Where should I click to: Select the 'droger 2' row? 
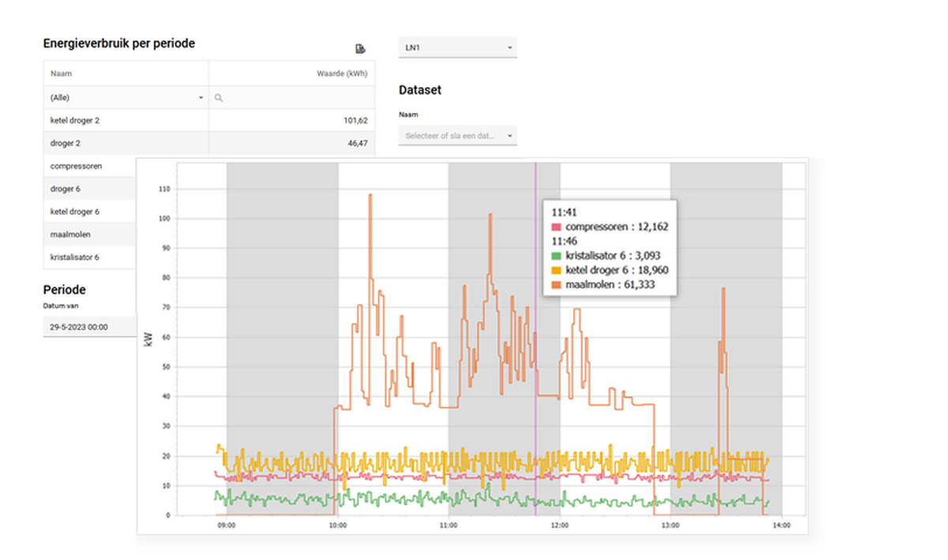pyautogui.click(x=209, y=144)
